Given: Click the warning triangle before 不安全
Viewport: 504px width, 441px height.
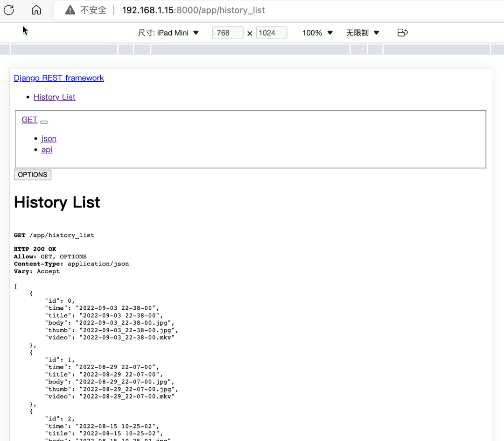Looking at the screenshot, I should pos(69,10).
